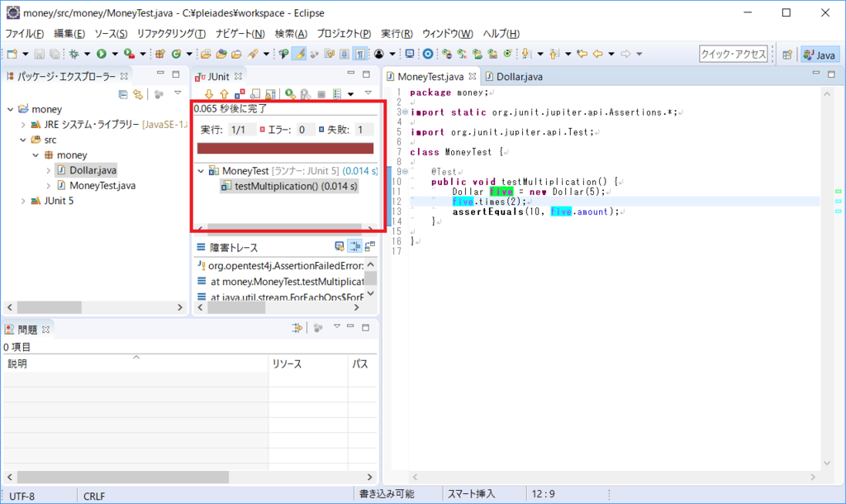The width and height of the screenshot is (846, 504).
Task: Open the リファクタリング(T) menu
Action: (171, 33)
